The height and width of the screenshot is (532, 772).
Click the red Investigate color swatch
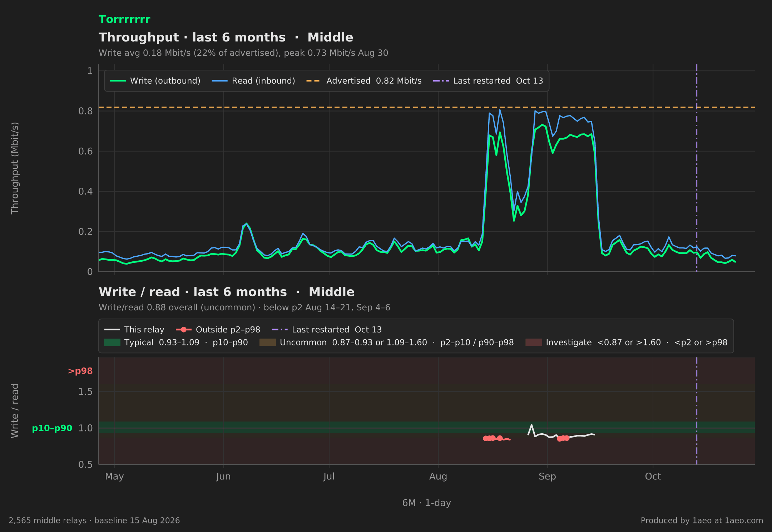click(534, 343)
